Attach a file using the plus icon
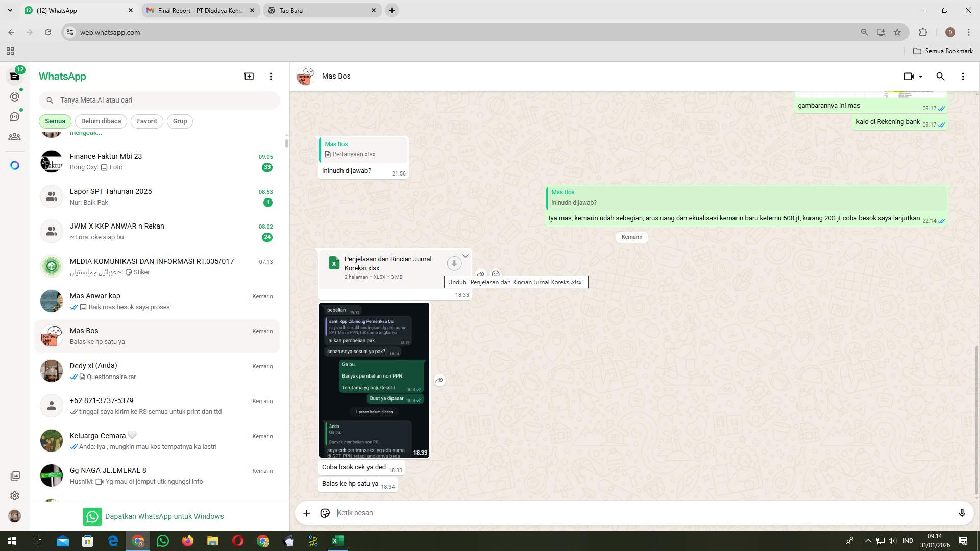Image resolution: width=980 pixels, height=551 pixels. [306, 513]
